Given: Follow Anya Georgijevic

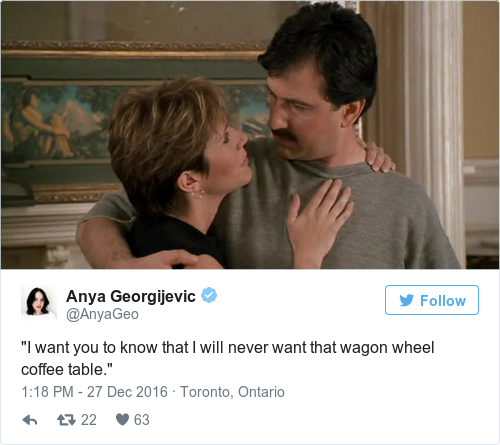Looking at the screenshot, I should [x=432, y=300].
